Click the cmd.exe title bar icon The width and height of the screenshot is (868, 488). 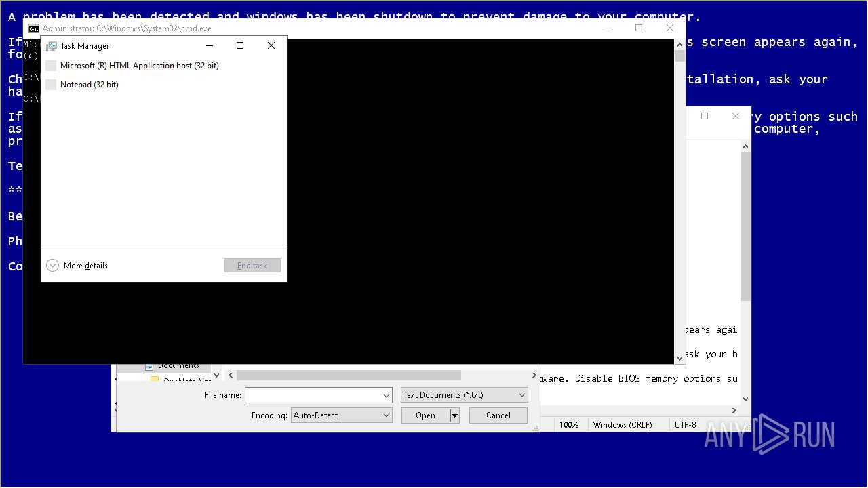[x=33, y=28]
